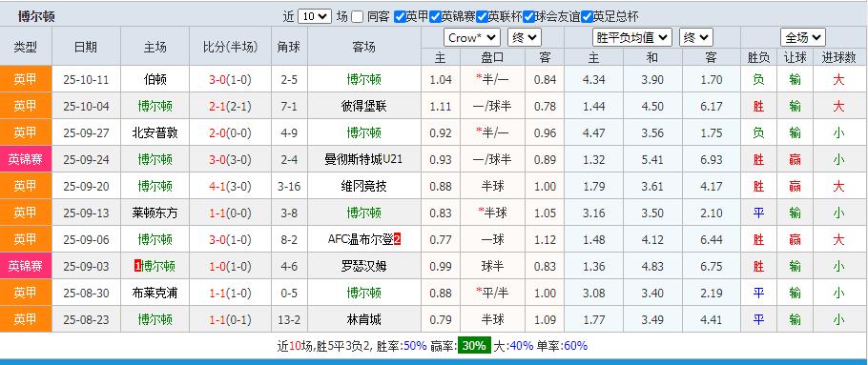
Task: Click 伯顿 home team link
Action: pos(155,80)
